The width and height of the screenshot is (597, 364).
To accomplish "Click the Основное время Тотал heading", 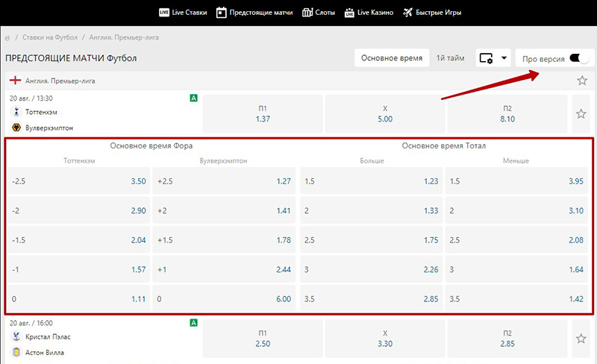I will pos(443,145).
